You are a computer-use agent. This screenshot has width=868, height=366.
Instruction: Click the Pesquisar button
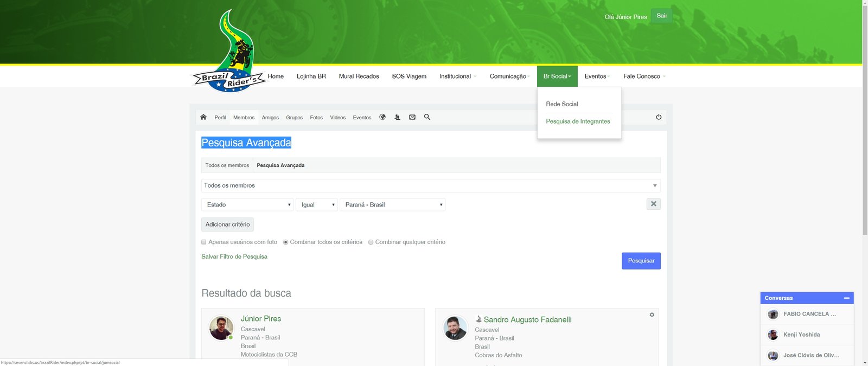tap(641, 261)
